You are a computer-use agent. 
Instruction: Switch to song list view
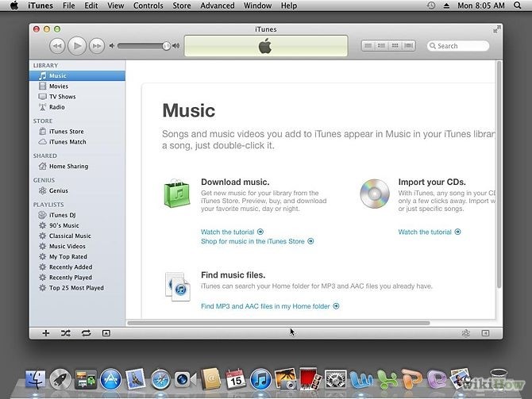[x=368, y=45]
